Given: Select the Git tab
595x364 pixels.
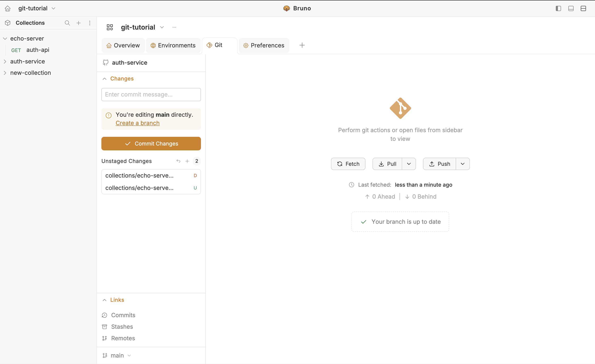Looking at the screenshot, I should (x=219, y=45).
